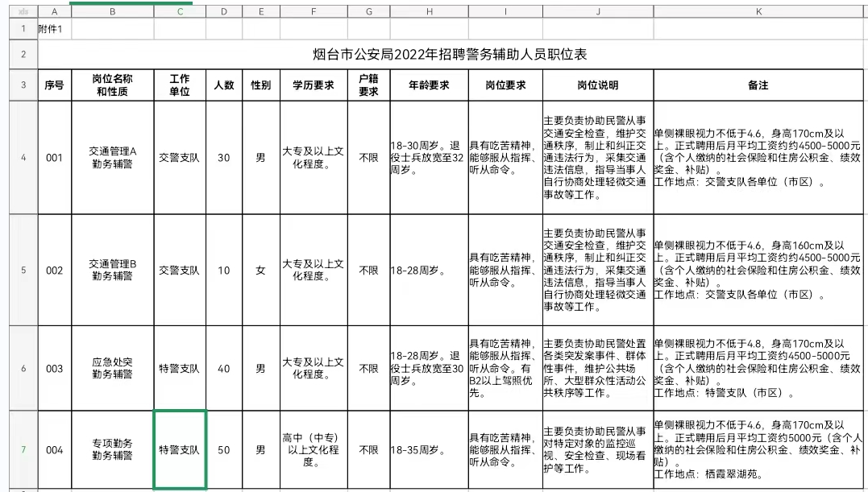Click the 岗位要求 header cell

click(x=505, y=85)
